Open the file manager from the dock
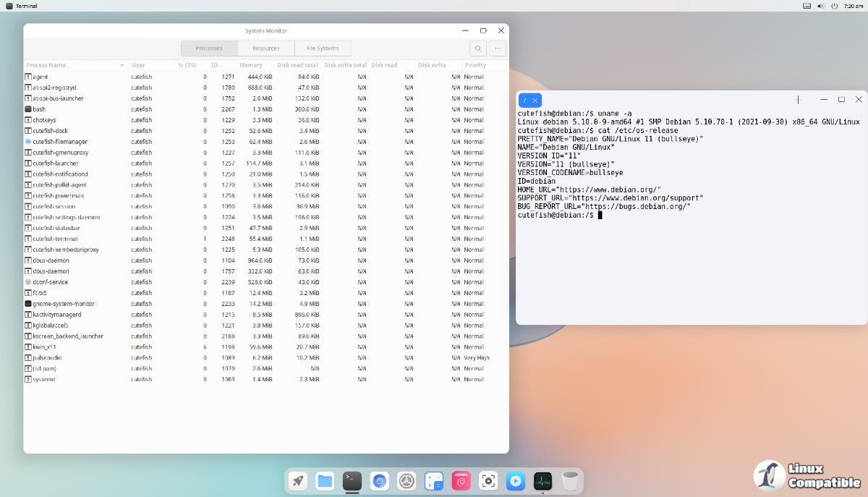Viewport: 868px width, 497px height. 325,480
